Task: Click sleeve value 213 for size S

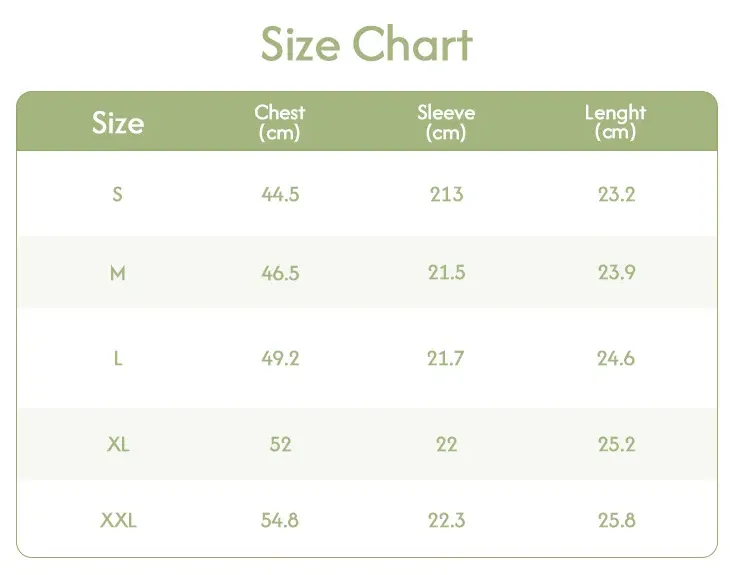Action: coord(446,194)
